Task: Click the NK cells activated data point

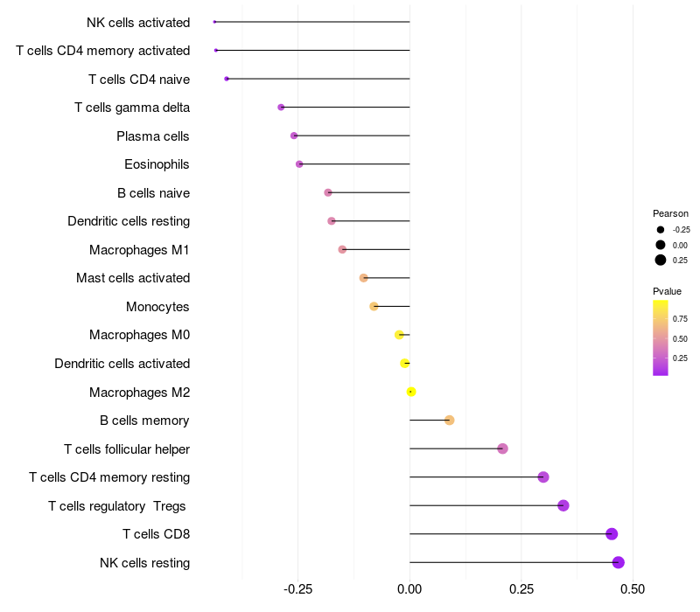Action: point(214,22)
